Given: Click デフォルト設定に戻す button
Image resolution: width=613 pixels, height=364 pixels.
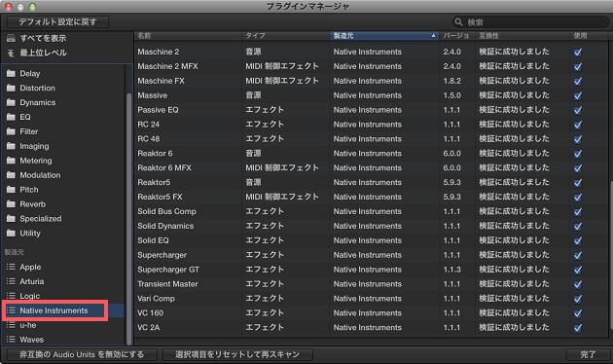Looking at the screenshot, I should pos(57,21).
